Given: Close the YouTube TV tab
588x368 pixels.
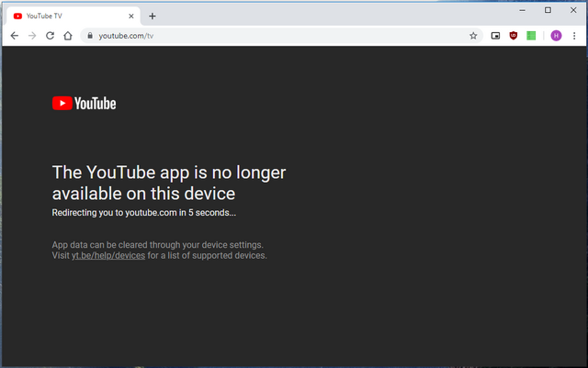Looking at the screenshot, I should point(131,17).
